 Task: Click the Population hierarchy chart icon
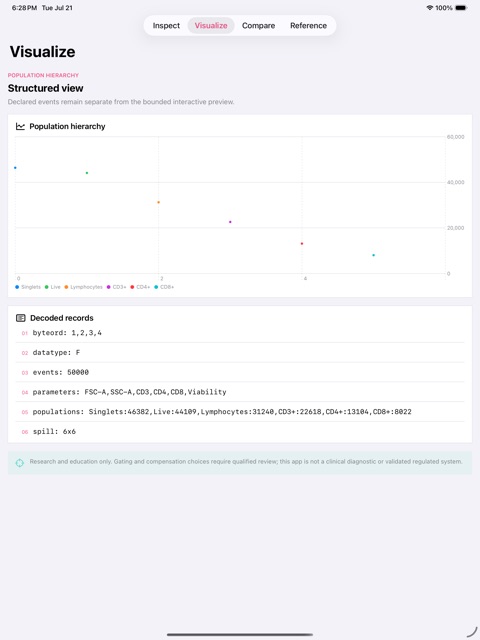20,127
